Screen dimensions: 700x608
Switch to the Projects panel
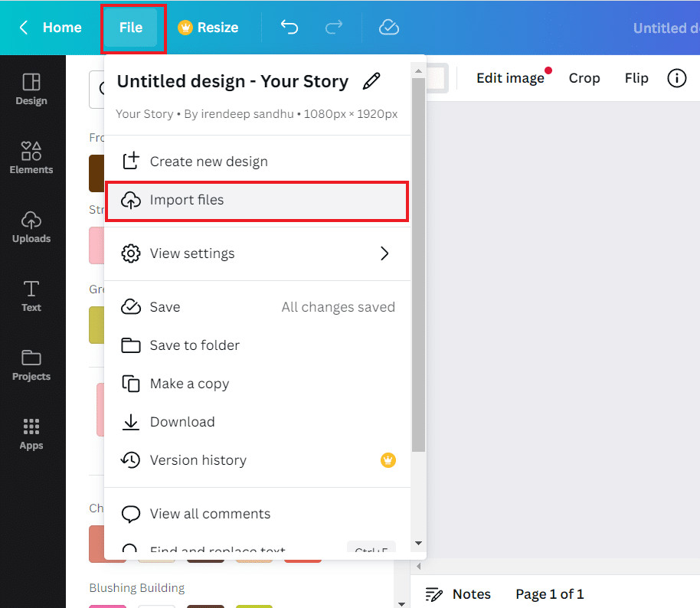click(x=31, y=365)
